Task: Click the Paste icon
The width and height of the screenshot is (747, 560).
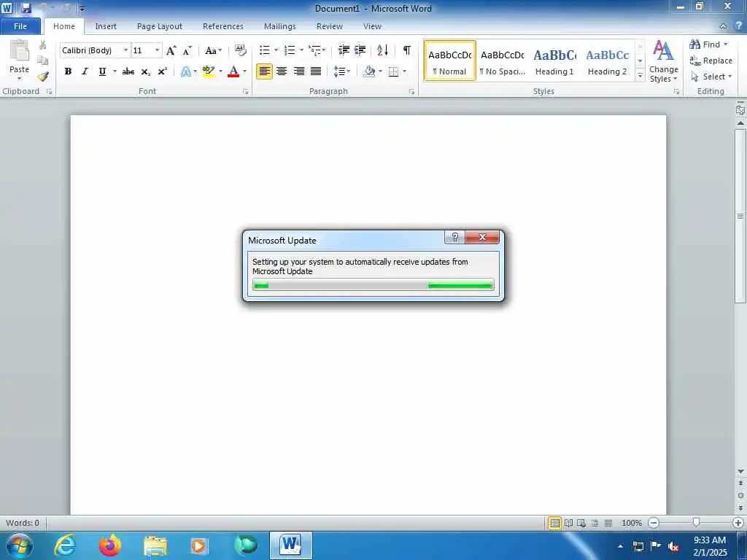Action: [x=19, y=51]
